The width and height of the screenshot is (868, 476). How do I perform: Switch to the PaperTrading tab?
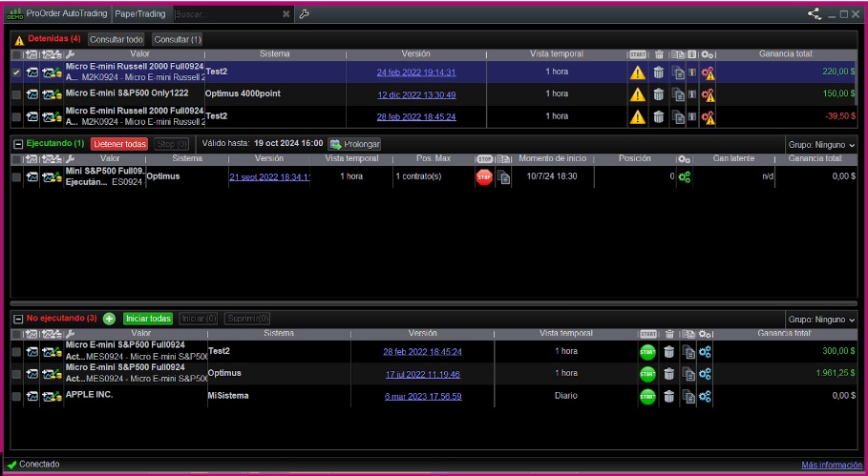coord(139,14)
